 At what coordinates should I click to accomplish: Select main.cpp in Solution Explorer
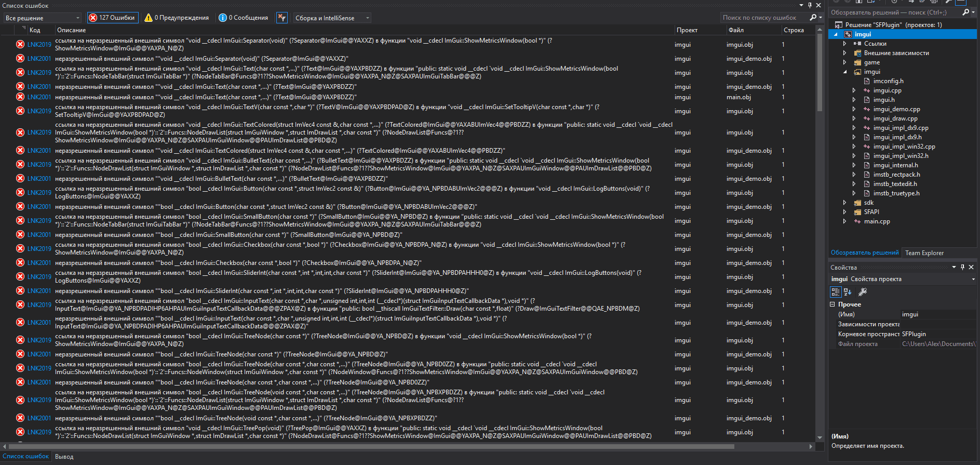point(877,221)
